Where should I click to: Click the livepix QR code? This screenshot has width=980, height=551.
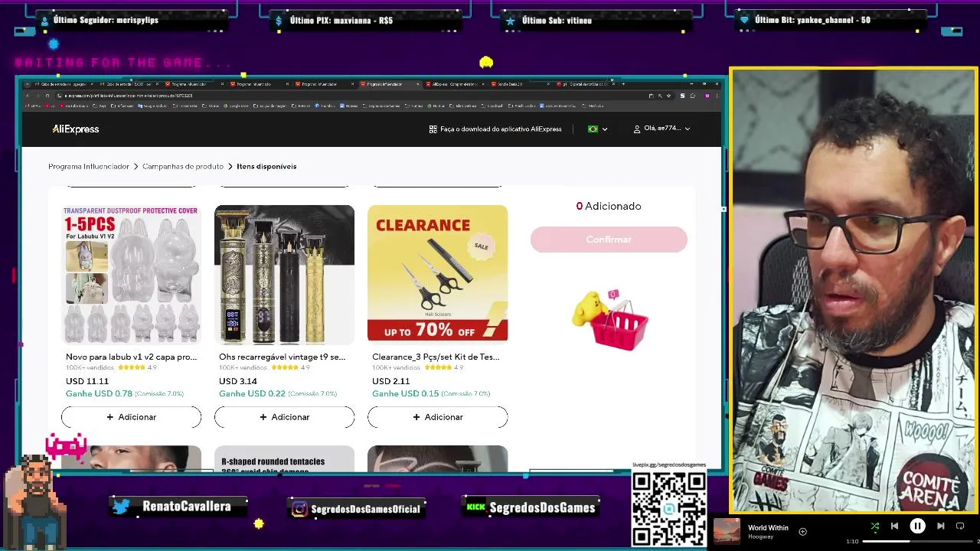point(669,508)
